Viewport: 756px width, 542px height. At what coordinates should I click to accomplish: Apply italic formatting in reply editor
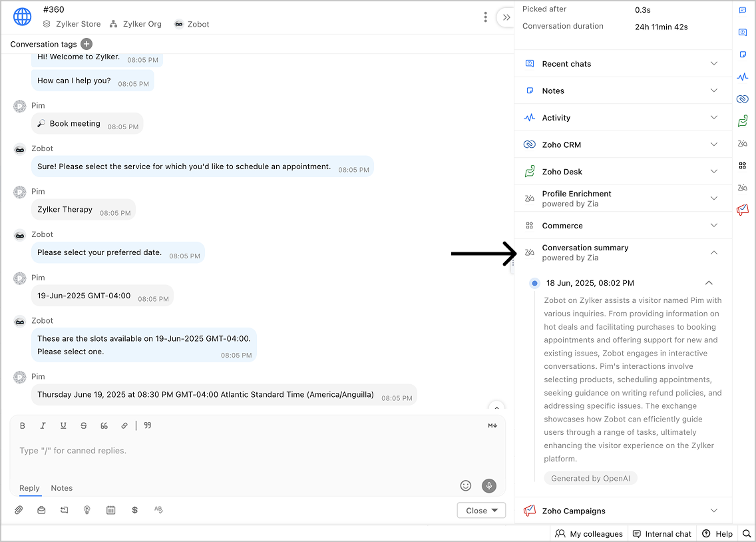[43, 425]
